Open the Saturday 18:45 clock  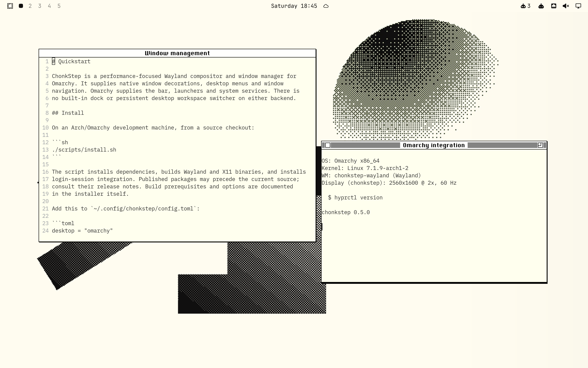coord(294,6)
